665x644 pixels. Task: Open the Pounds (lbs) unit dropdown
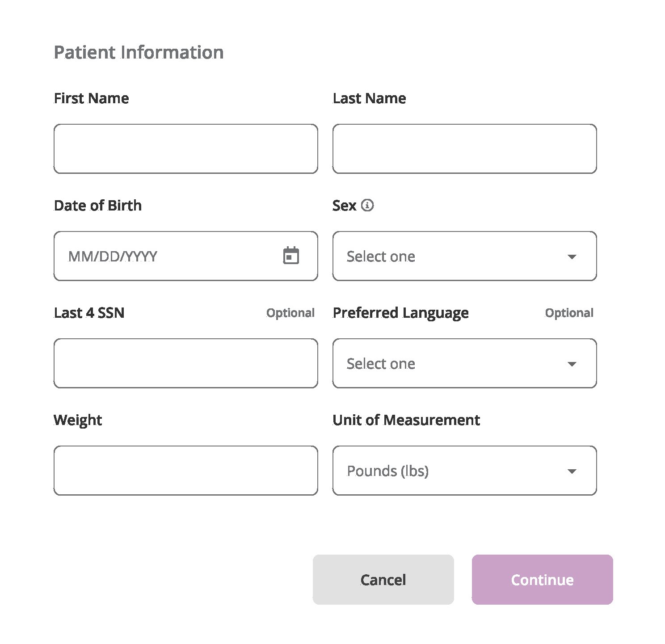coord(464,471)
